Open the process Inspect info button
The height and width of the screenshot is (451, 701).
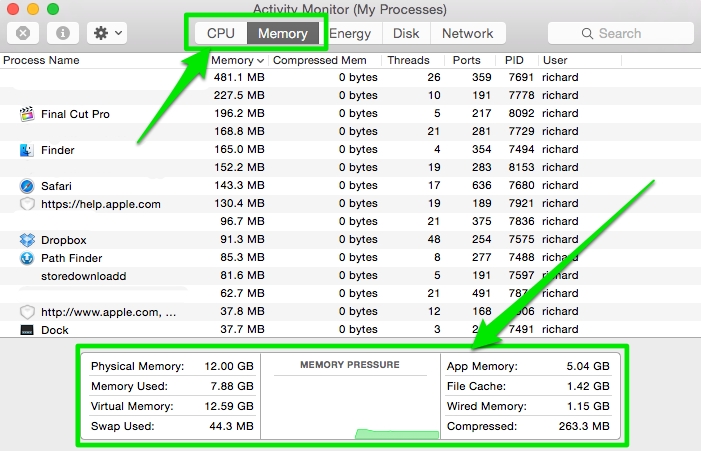(63, 33)
